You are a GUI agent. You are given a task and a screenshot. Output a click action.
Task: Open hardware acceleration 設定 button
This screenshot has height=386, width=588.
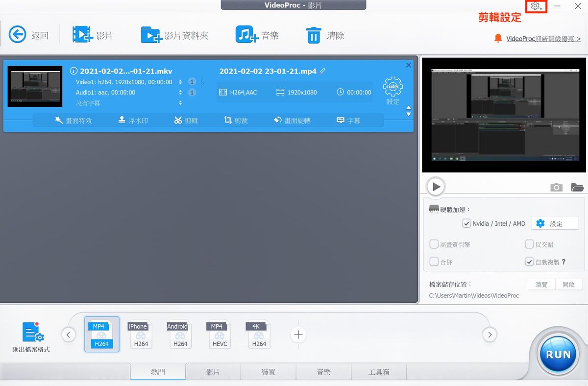click(x=555, y=223)
